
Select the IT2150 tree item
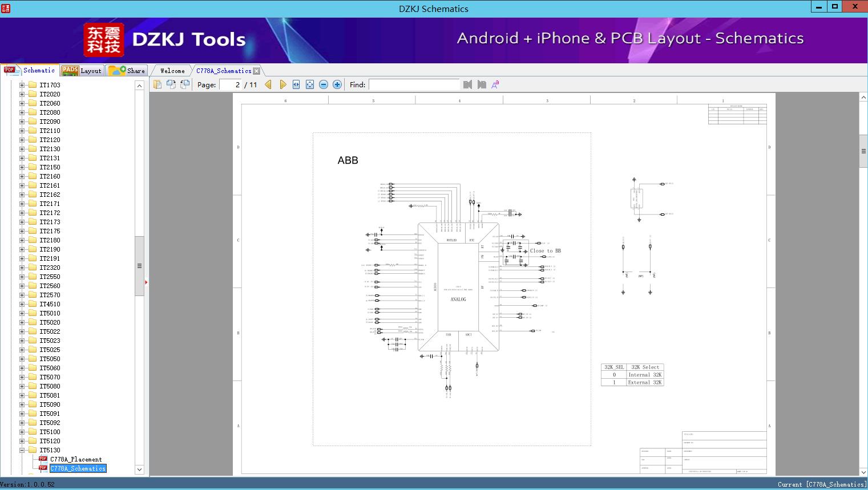coord(50,167)
